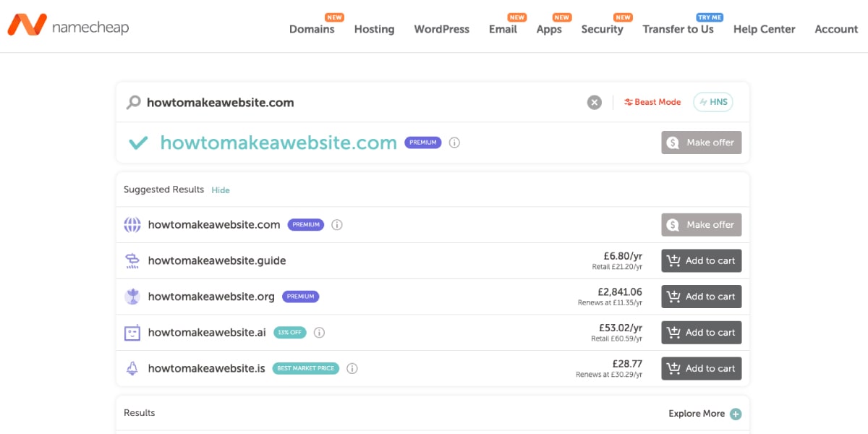868x434 pixels.
Task: Click PREMIUM badge in suggested .com row
Action: [x=306, y=225]
